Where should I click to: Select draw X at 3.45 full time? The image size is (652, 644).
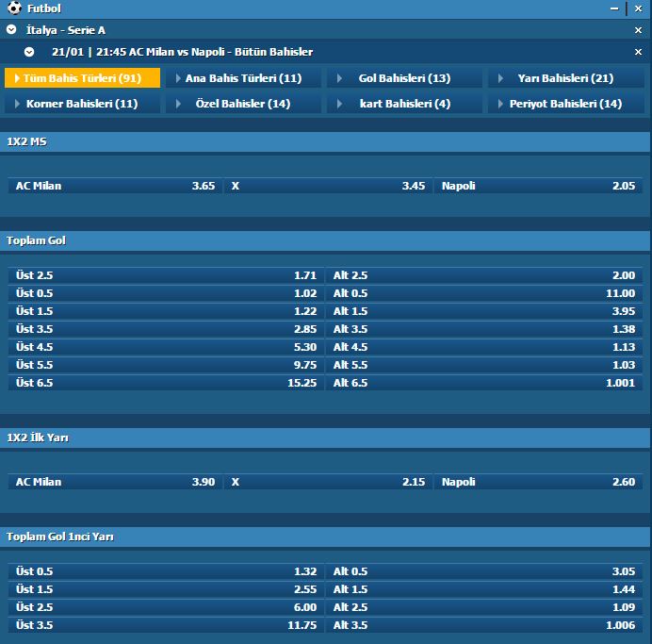[329, 186]
